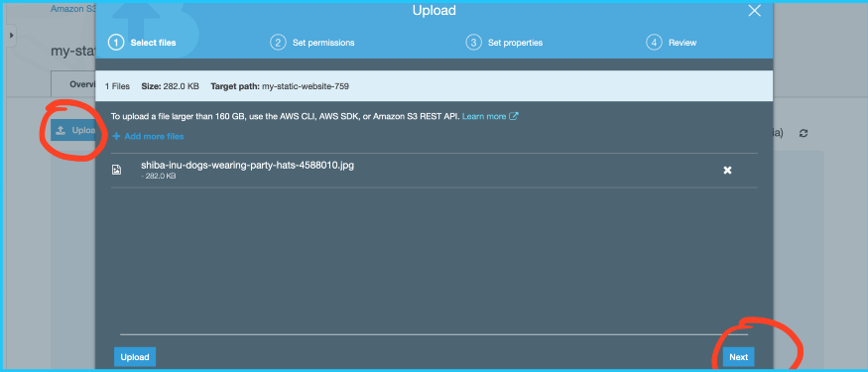Viewport: 868px width, 372px height.
Task: Remove the shiba-inu file with the X icon
Action: (x=727, y=170)
